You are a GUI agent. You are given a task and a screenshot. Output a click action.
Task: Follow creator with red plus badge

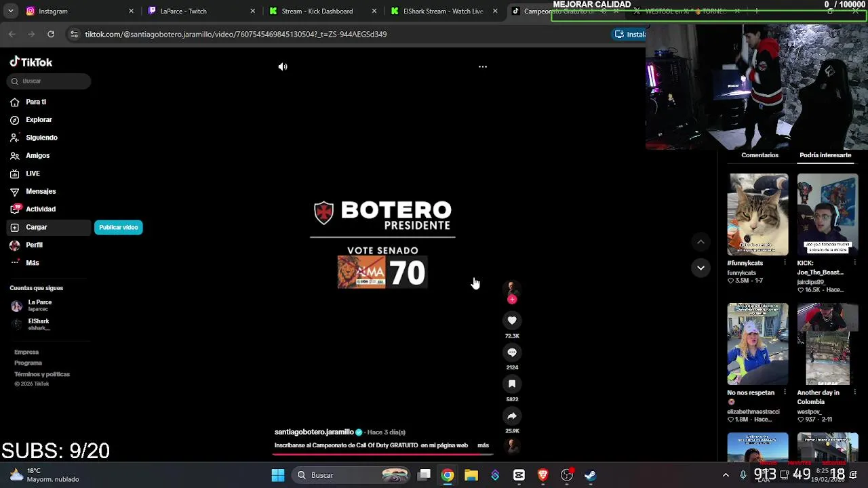[512, 299]
